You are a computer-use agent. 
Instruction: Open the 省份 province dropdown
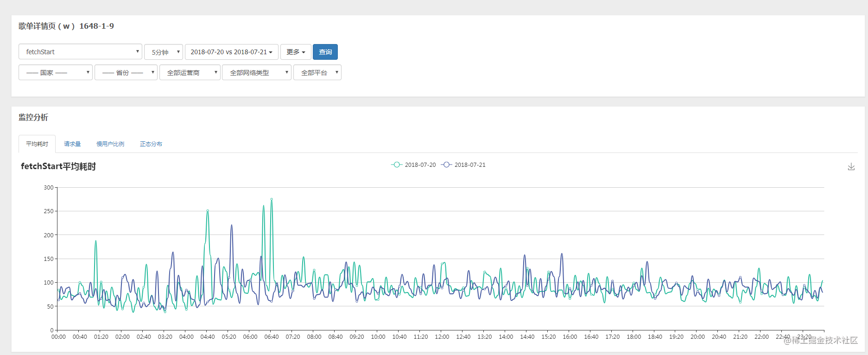point(126,72)
